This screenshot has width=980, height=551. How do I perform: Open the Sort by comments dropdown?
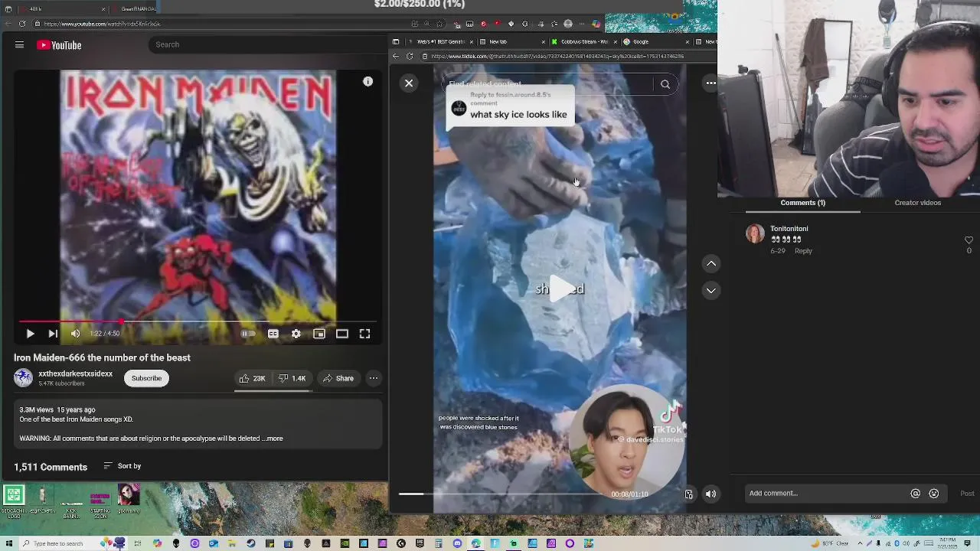coord(122,466)
